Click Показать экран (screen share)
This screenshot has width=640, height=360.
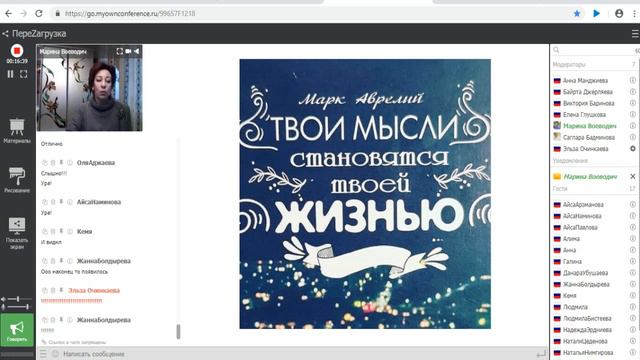tap(17, 233)
